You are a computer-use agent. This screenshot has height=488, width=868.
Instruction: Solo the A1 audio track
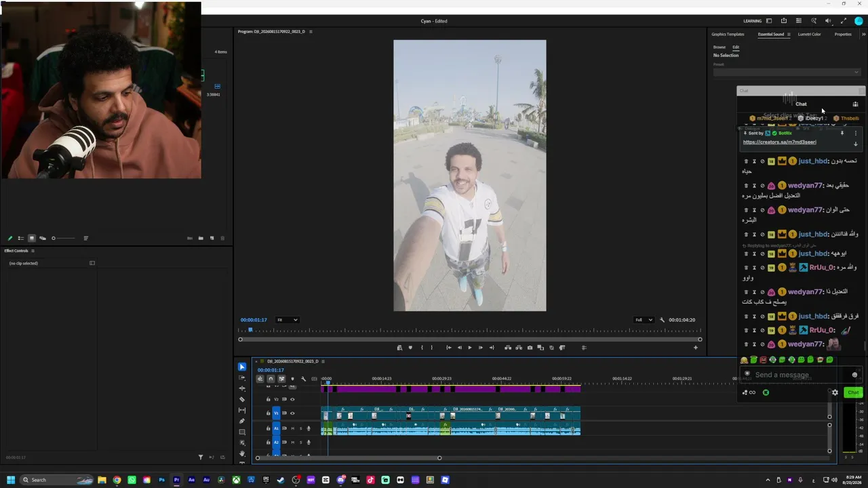pyautogui.click(x=300, y=428)
